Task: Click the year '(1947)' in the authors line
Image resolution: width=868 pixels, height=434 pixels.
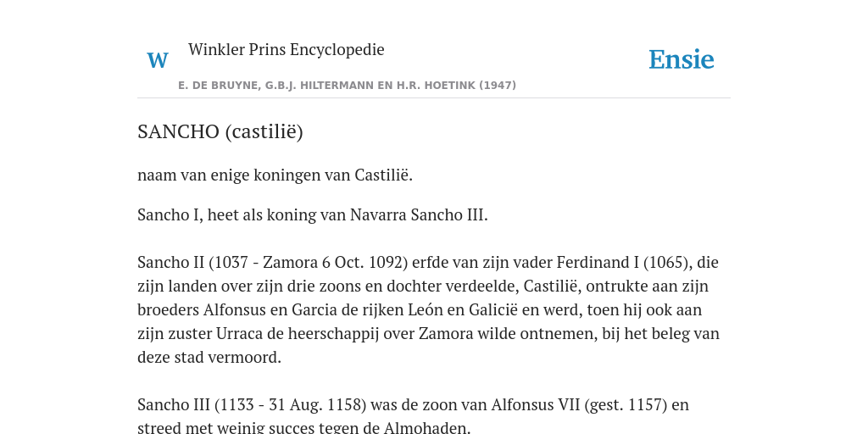Action: 498,86
